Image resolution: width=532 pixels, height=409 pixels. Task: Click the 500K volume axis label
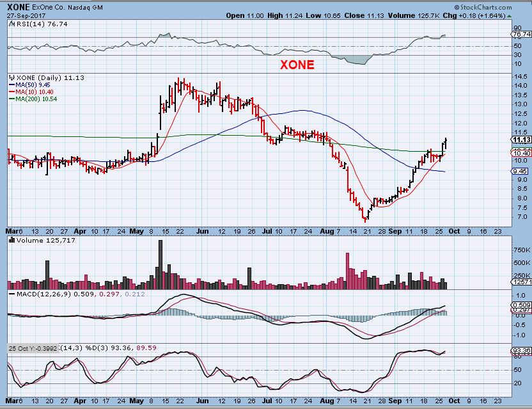[522, 262]
